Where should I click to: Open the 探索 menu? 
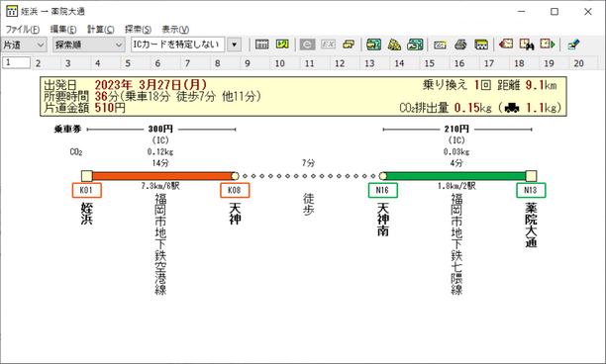click(138, 30)
